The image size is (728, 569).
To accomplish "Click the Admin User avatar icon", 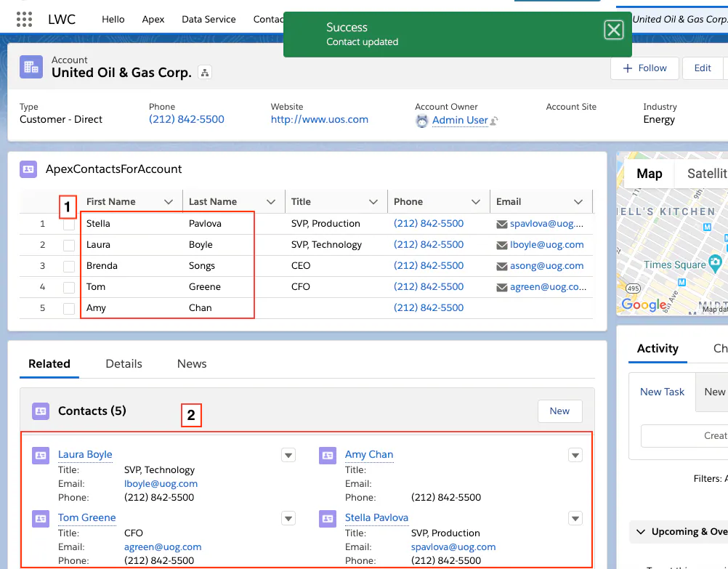I will pos(422,121).
